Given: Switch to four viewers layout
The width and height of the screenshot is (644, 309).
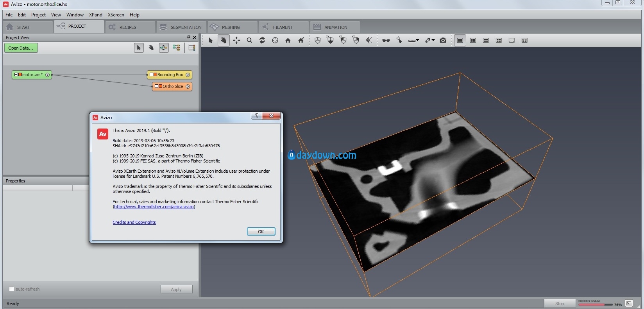Looking at the screenshot, I should [499, 40].
